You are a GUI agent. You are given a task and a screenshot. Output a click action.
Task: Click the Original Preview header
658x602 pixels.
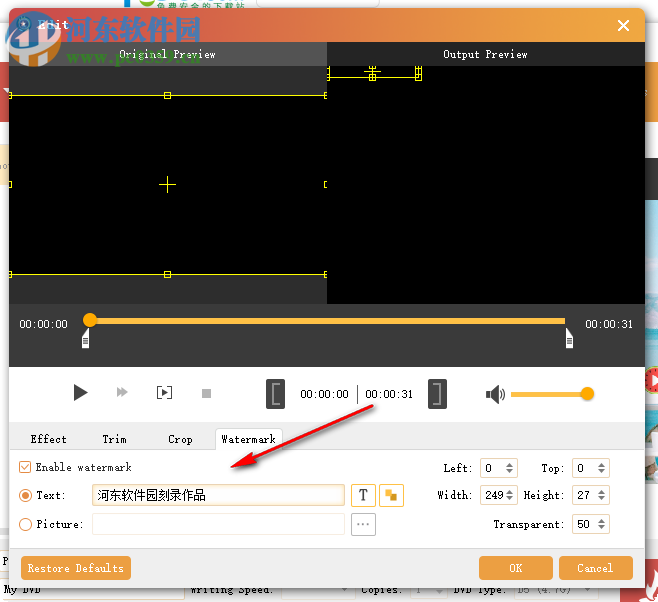click(x=167, y=54)
